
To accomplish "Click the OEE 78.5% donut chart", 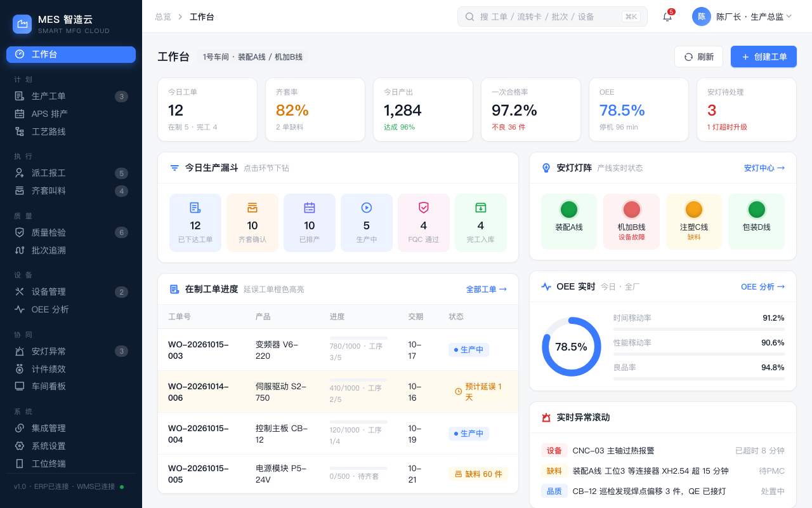I will click(572, 347).
